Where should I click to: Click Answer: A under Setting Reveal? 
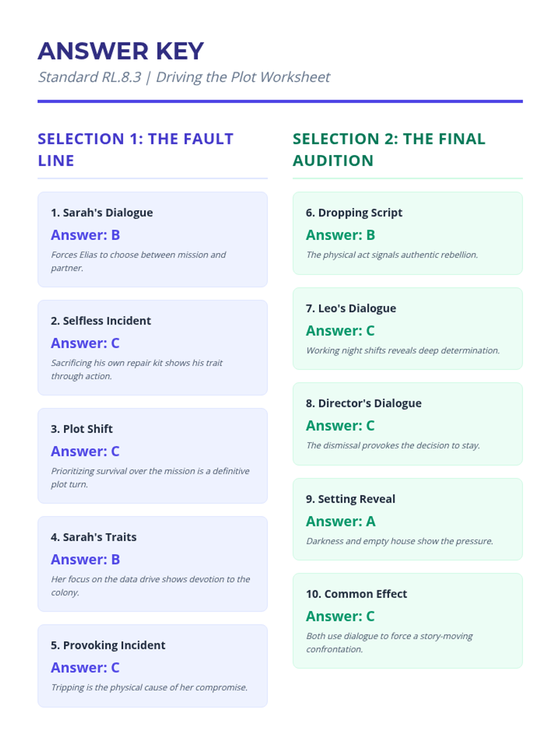click(340, 521)
